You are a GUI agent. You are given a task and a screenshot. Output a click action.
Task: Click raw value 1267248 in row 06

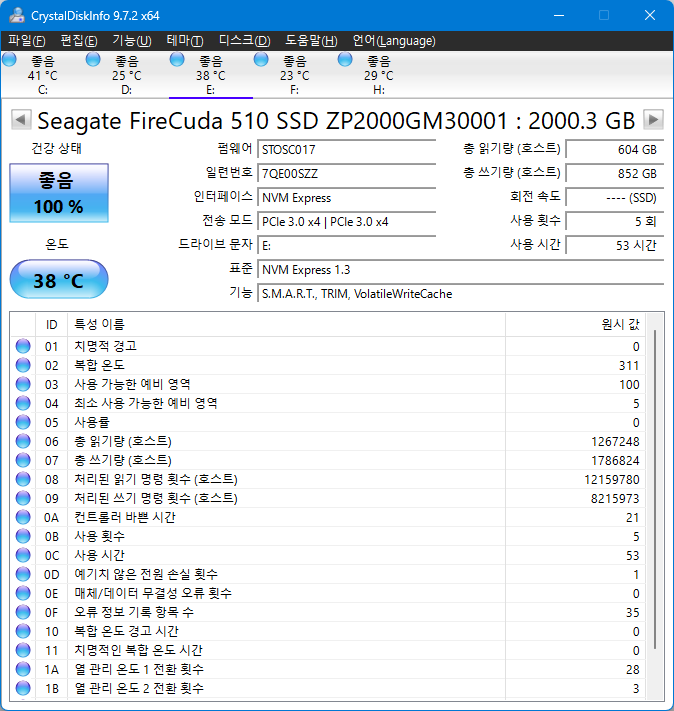pos(615,441)
